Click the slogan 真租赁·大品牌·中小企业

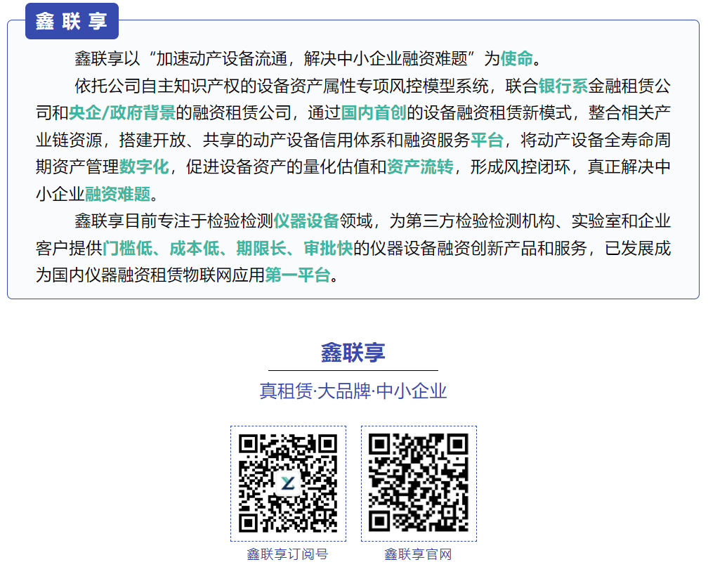pos(353,391)
